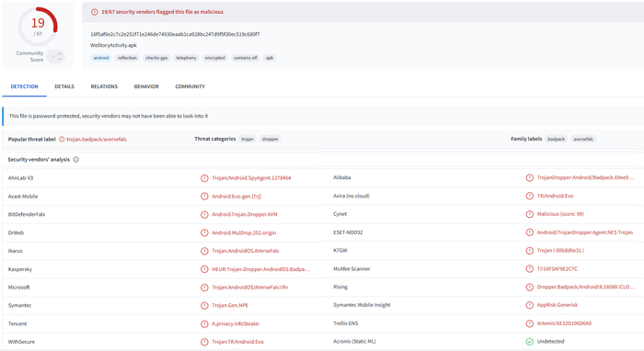
Task: Upvote with the Community Score up arrow
Action: [59, 53]
